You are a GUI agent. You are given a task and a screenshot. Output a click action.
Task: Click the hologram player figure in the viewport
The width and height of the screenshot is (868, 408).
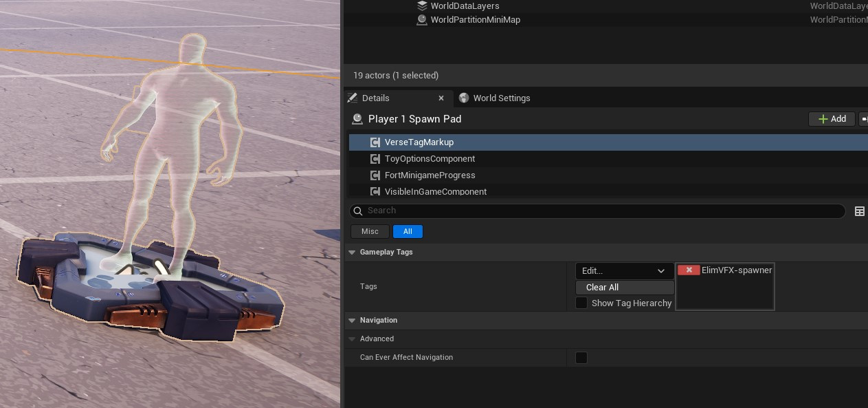point(172,158)
